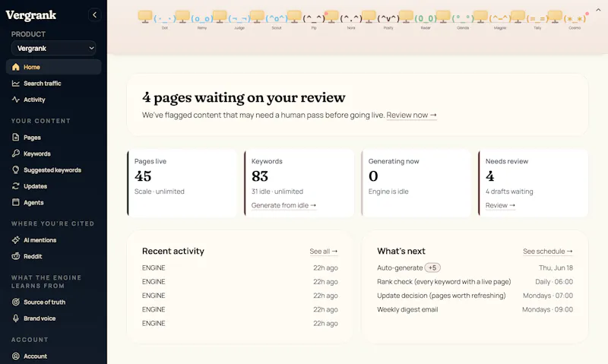The height and width of the screenshot is (364, 608).
Task: Go to the Activity page
Action: coord(53,100)
